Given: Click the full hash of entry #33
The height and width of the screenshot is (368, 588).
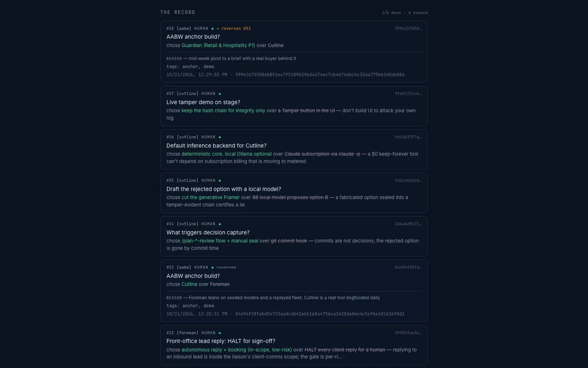Looking at the screenshot, I should tap(320, 314).
